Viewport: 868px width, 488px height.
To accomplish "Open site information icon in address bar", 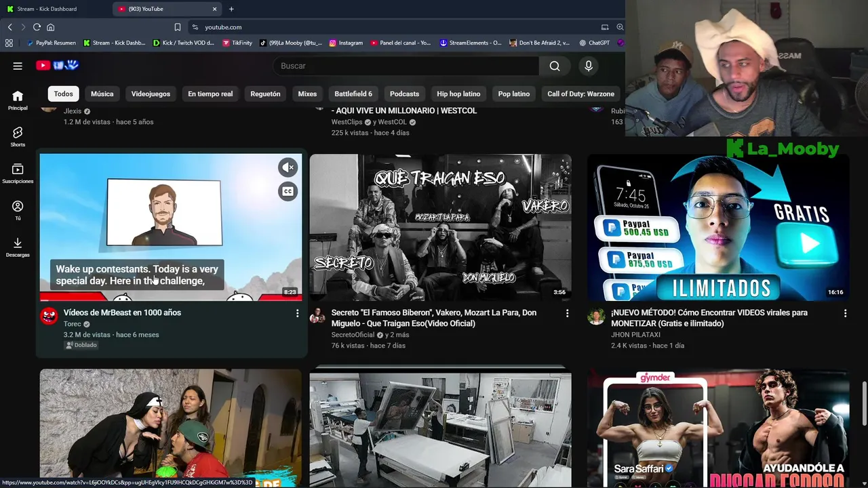I will pyautogui.click(x=195, y=27).
